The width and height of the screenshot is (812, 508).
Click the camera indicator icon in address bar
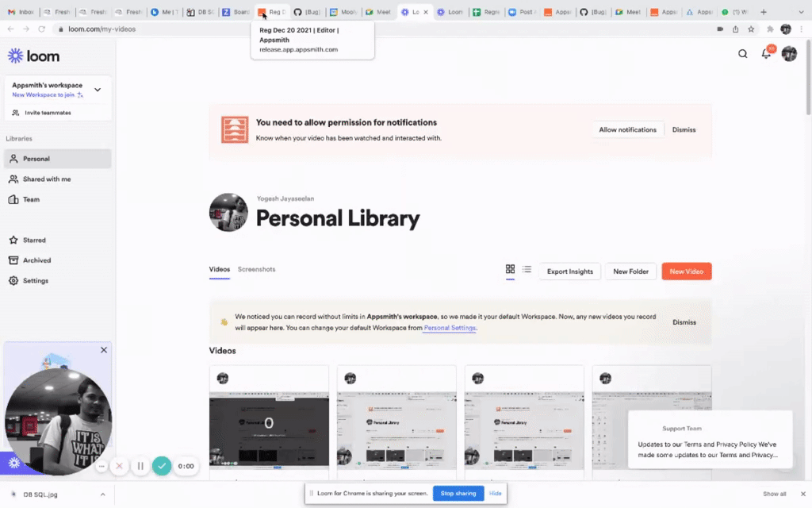(720, 29)
